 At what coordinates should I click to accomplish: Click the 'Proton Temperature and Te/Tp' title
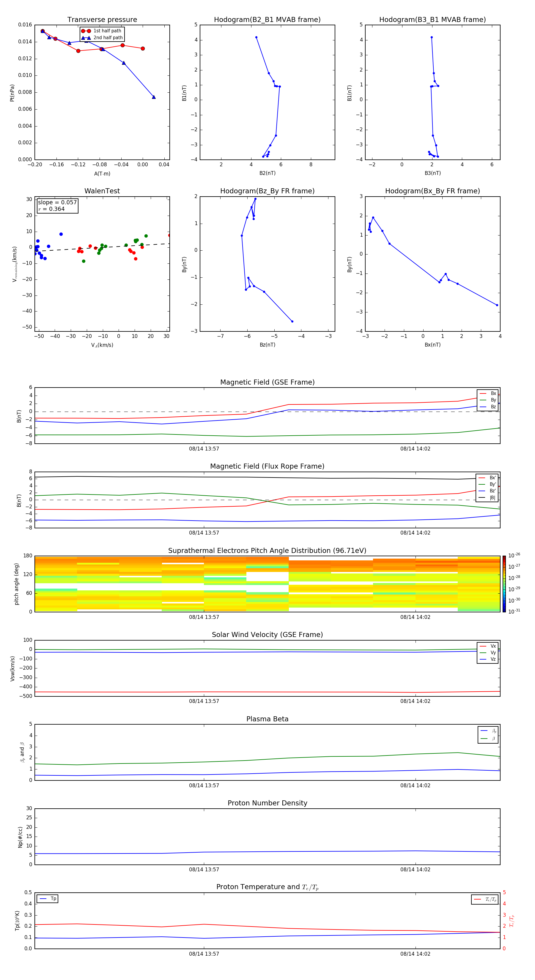267,887
